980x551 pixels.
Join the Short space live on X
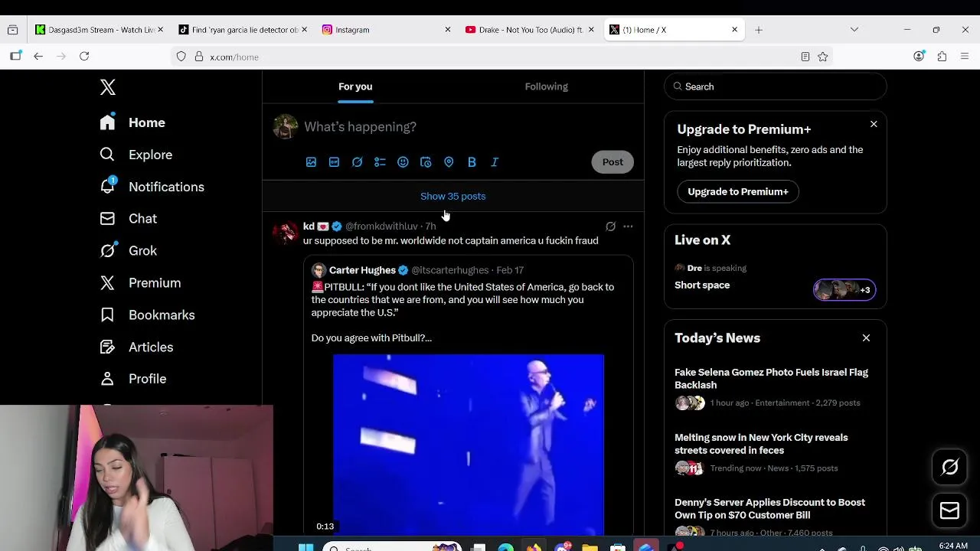(x=702, y=285)
